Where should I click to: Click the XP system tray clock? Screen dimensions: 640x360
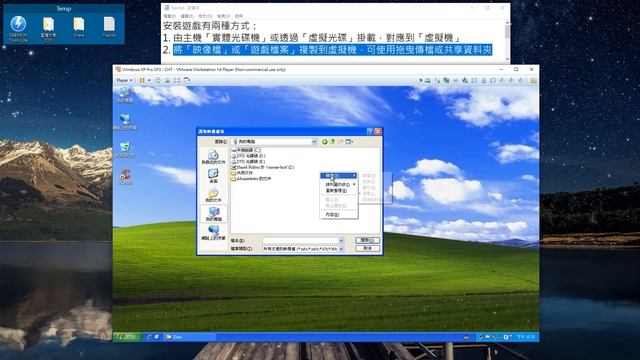[526, 337]
